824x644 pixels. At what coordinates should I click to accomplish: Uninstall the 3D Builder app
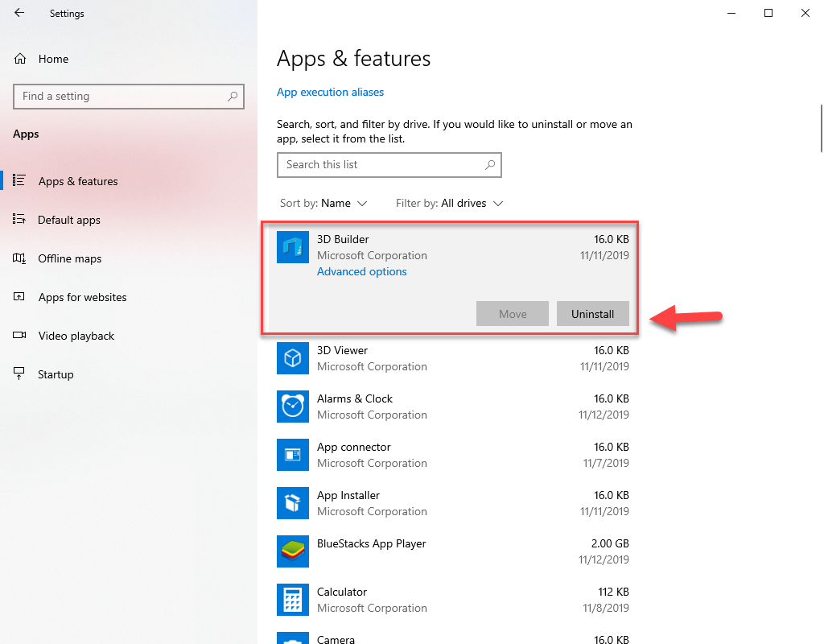point(593,314)
